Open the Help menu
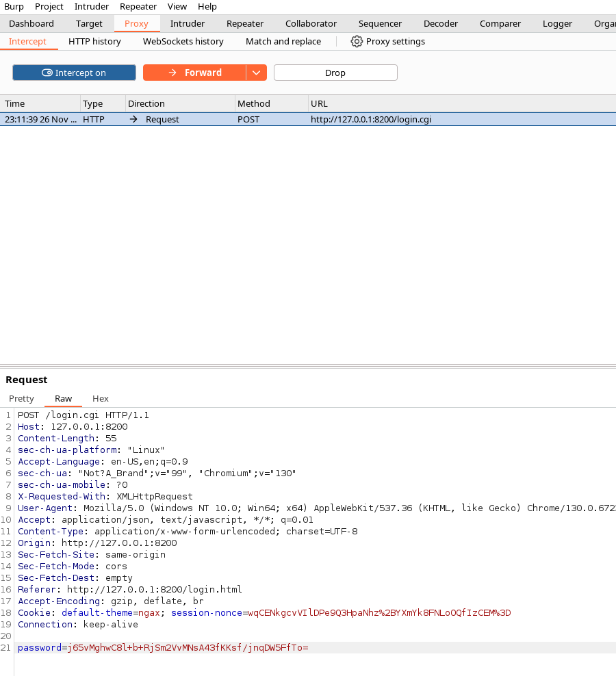This screenshot has width=616, height=676. (207, 6)
